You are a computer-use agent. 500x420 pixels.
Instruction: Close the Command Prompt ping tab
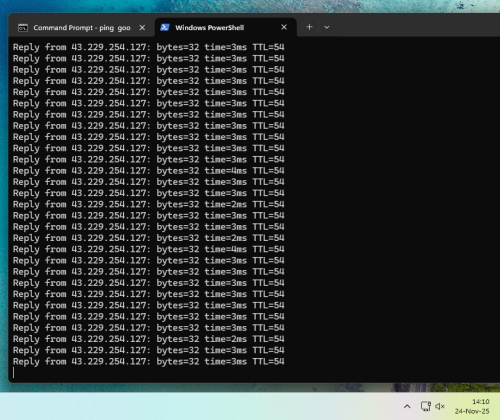[142, 28]
